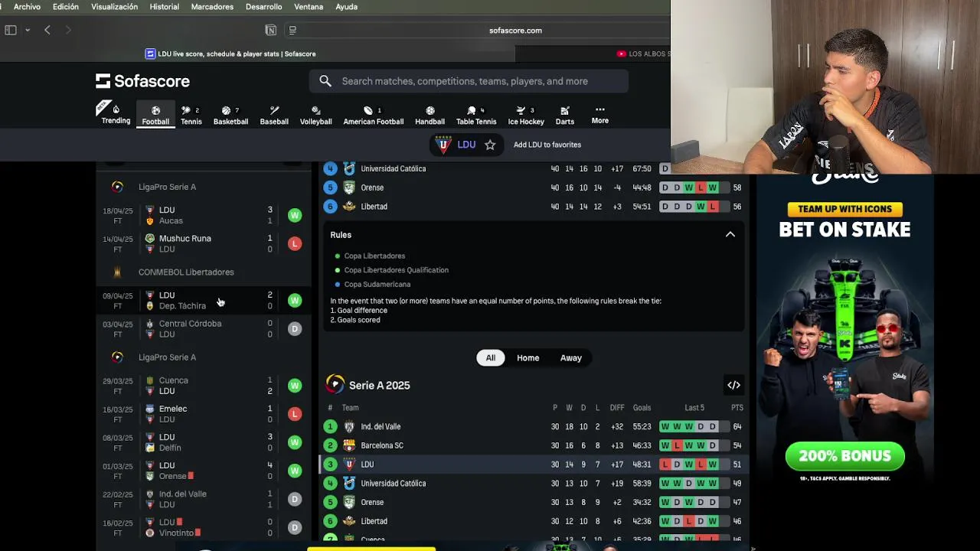Screen dimensions: 980x551
Task: Open the LDU vs Aucas match
Action: tap(204, 215)
